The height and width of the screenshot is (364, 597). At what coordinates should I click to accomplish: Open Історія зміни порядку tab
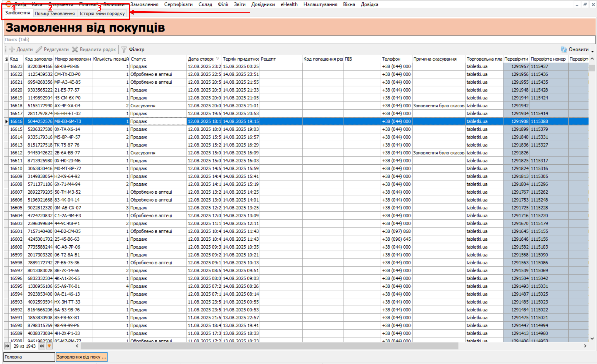102,13
